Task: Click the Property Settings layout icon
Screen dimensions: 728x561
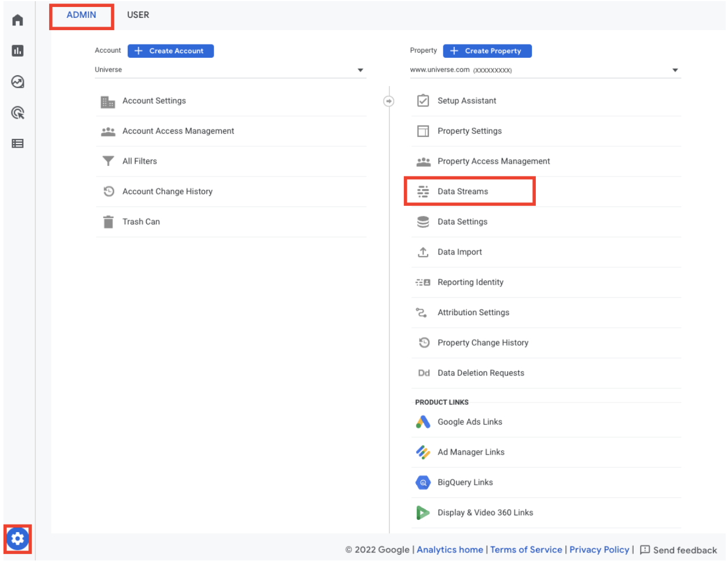Action: click(423, 131)
